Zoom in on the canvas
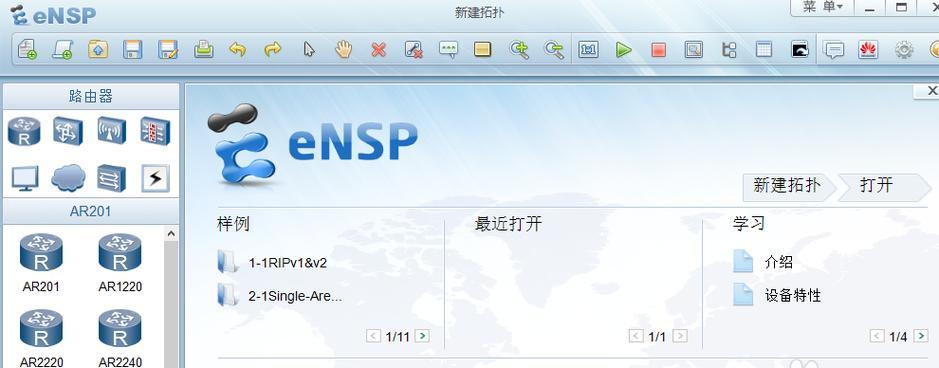The image size is (939, 368). pyautogui.click(x=519, y=49)
